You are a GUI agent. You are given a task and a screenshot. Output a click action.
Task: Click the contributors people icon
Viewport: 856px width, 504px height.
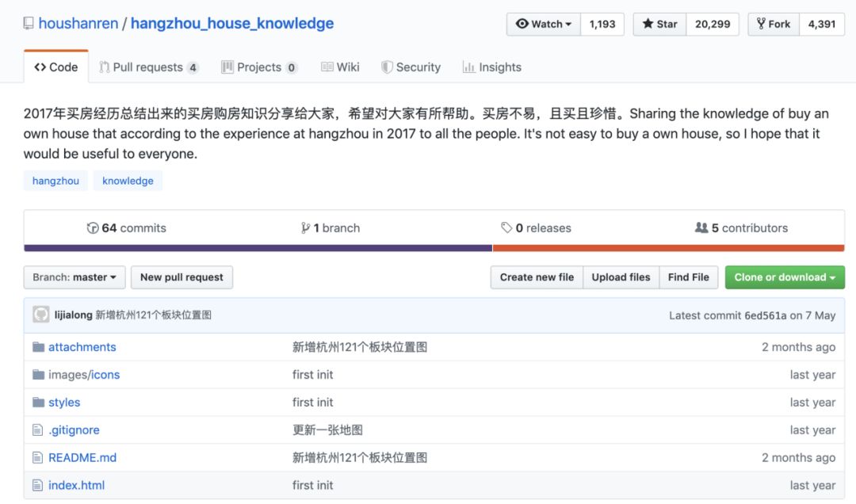coord(701,228)
